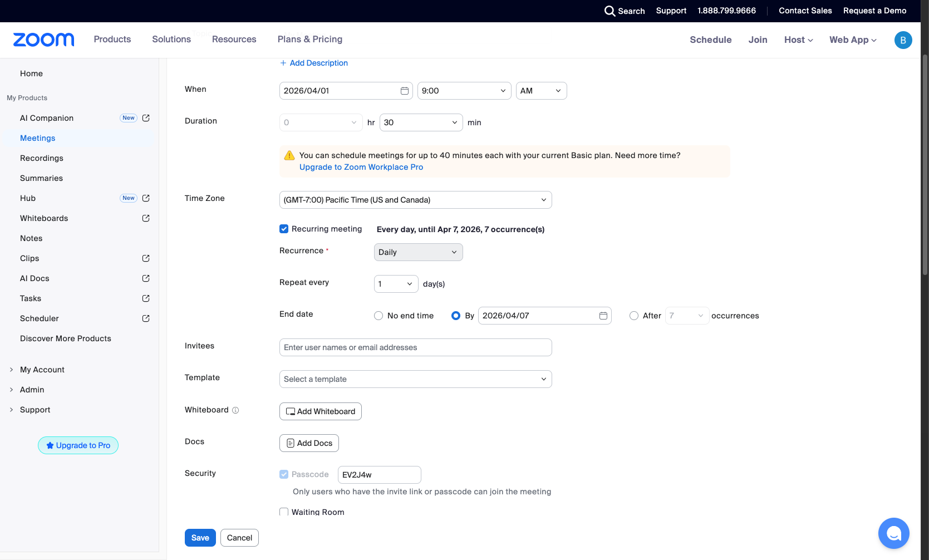Click Add Description link
Screen dimensions: 929x560
[314, 63]
